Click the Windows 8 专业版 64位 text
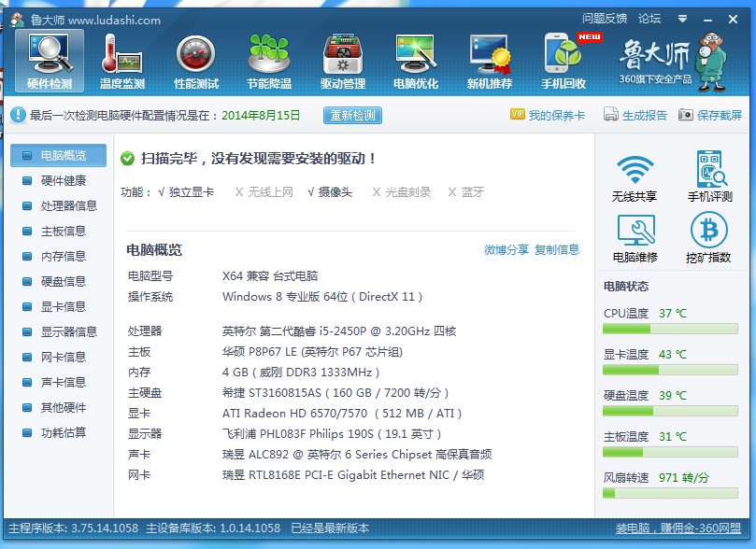 (322, 297)
